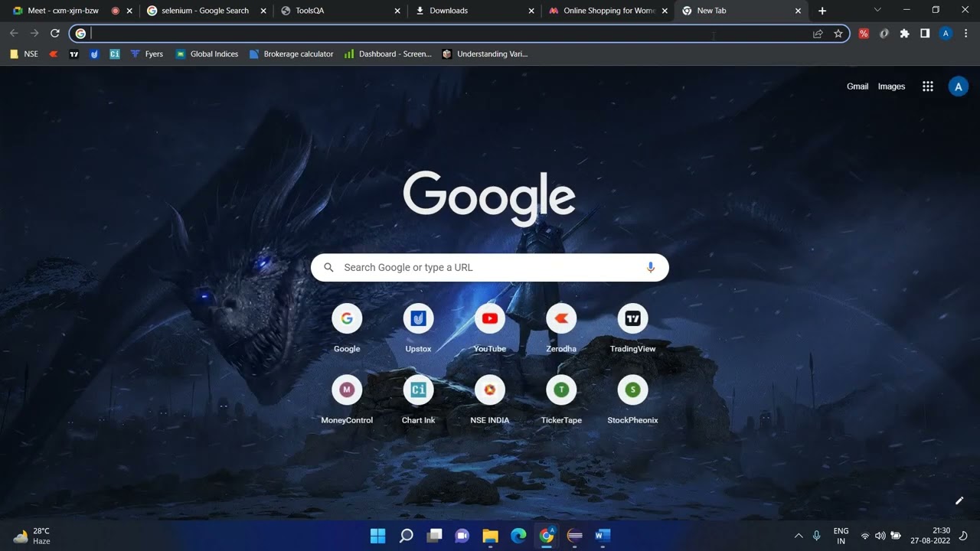Open the YouTube shortcut tile
This screenshot has height=551, width=980.
pyautogui.click(x=490, y=329)
